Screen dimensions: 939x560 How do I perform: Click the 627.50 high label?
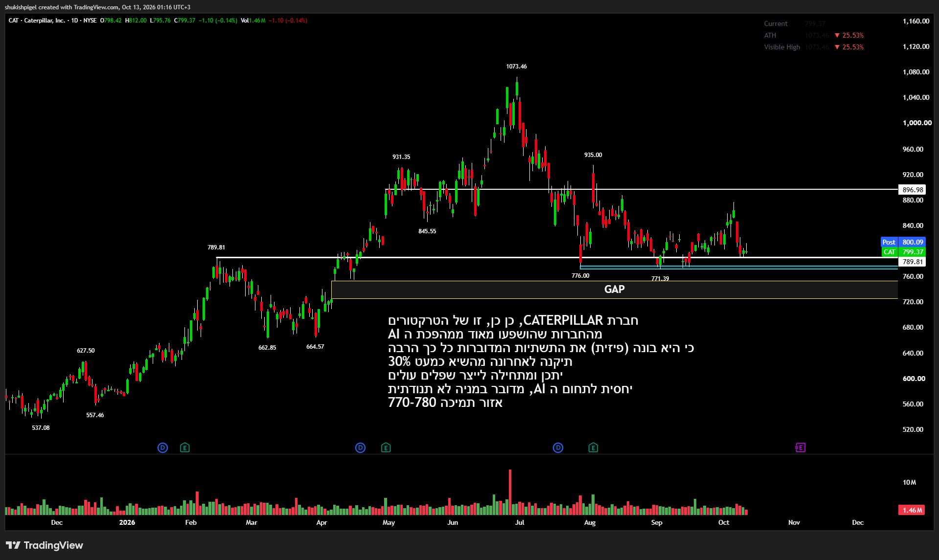tap(86, 351)
